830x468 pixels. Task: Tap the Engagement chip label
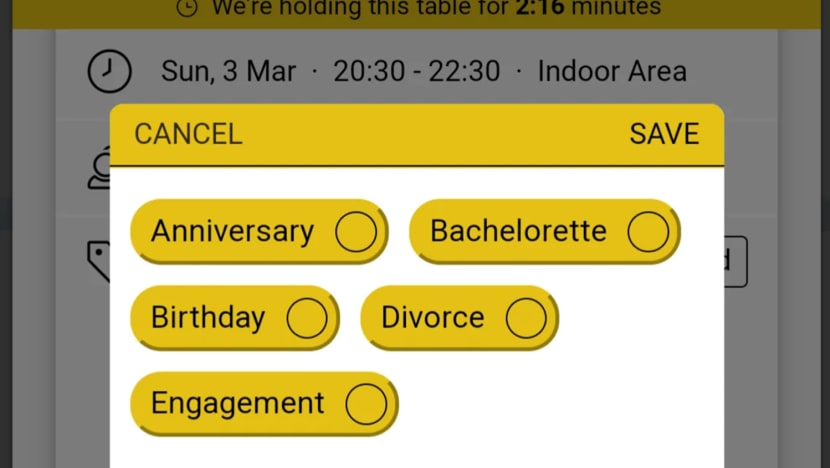click(238, 404)
